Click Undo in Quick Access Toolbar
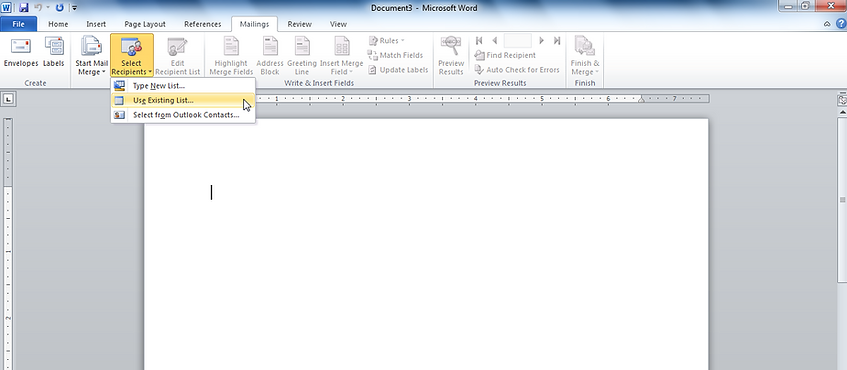 coord(39,8)
